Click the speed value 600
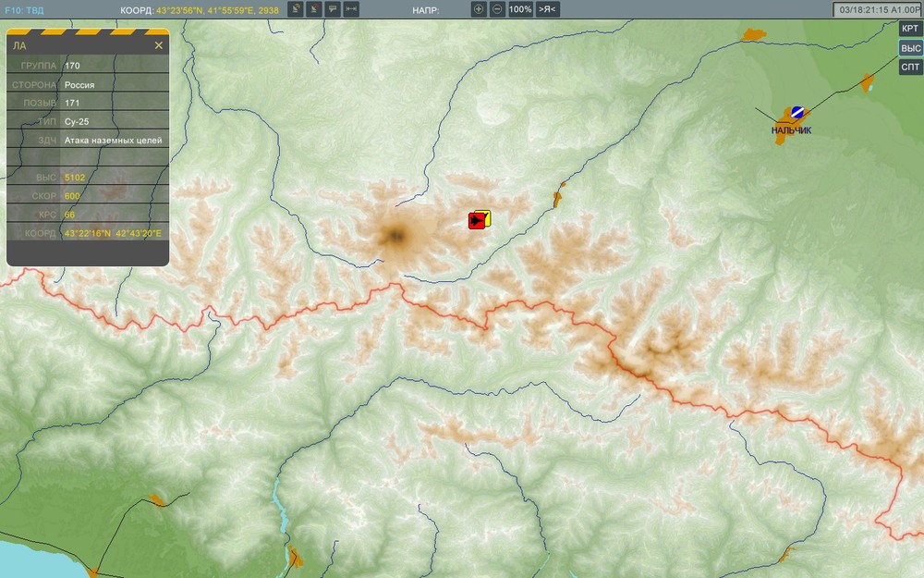The height and width of the screenshot is (578, 924). coord(72,196)
